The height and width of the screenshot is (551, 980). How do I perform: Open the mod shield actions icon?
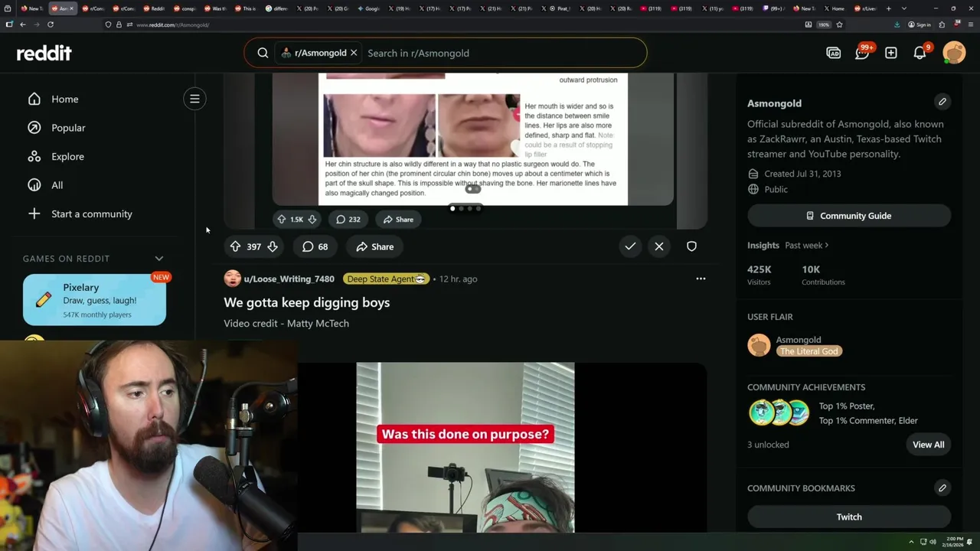(x=691, y=246)
